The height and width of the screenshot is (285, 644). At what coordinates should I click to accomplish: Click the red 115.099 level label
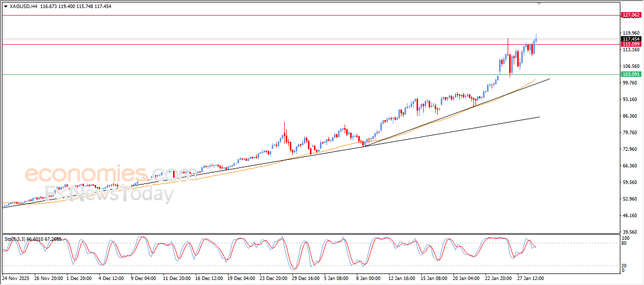pyautogui.click(x=631, y=44)
